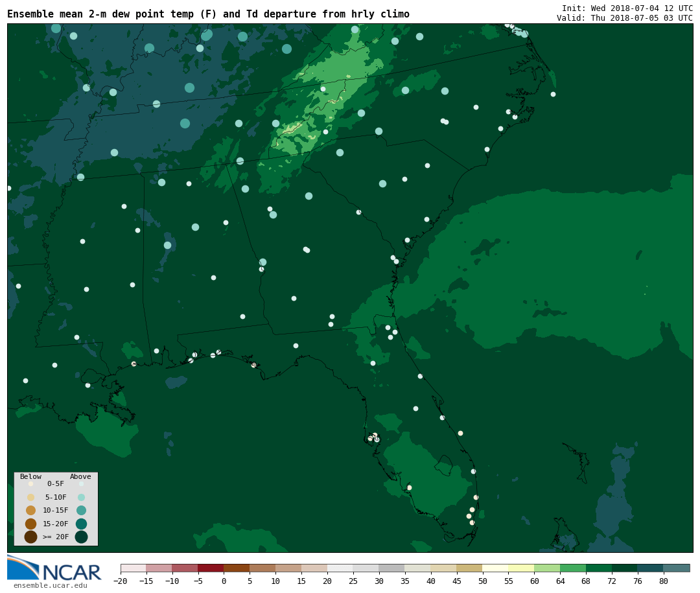The width and height of the screenshot is (700, 593).
Task: Click the pale yellow colorbar segment at 55
Action: [521, 568]
